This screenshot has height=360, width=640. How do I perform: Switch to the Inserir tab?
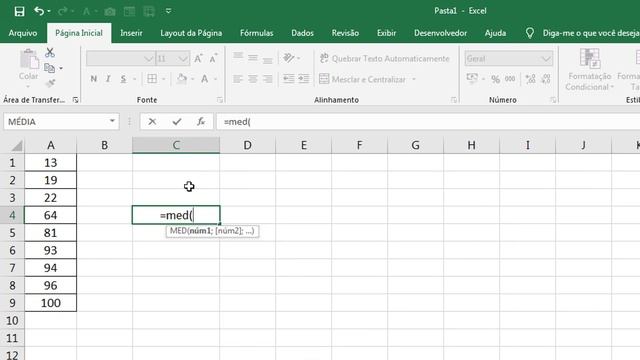131,33
